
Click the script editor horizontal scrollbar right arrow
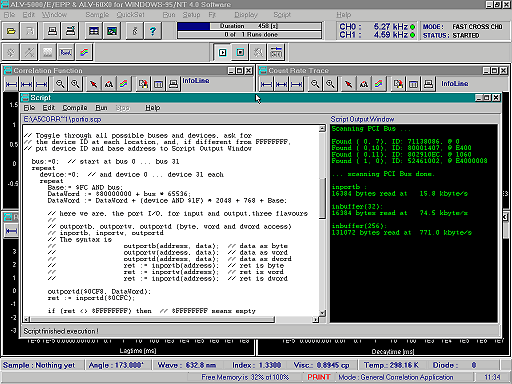[315, 319]
